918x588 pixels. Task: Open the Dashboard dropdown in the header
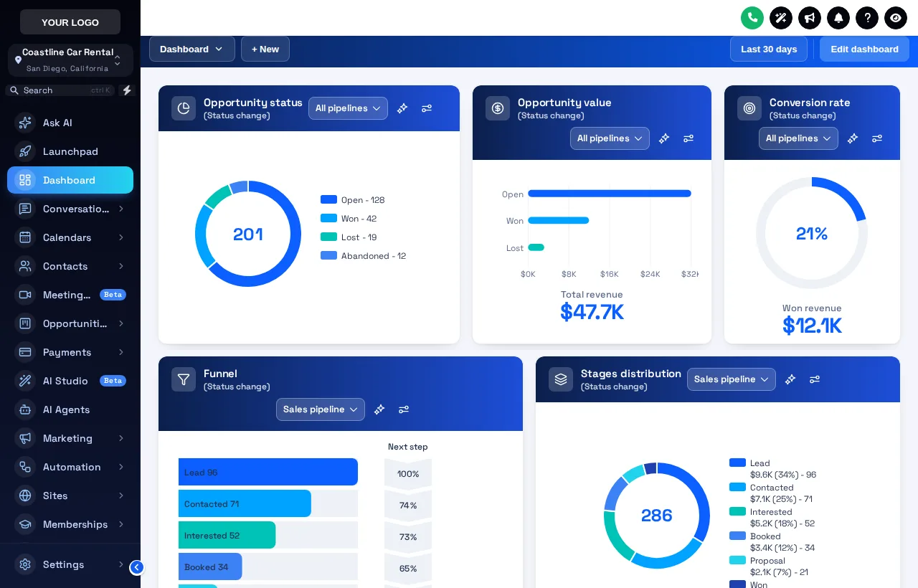192,49
